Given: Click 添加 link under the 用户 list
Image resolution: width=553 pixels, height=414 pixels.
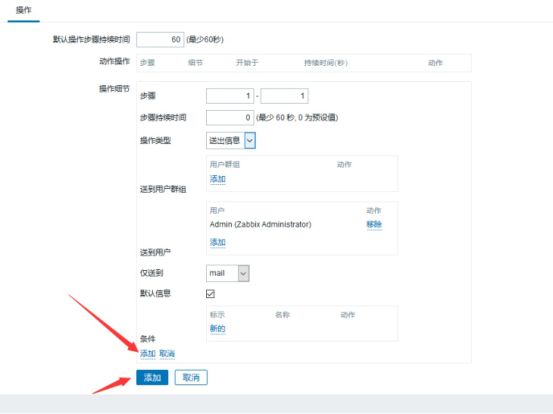Looking at the screenshot, I should (218, 242).
